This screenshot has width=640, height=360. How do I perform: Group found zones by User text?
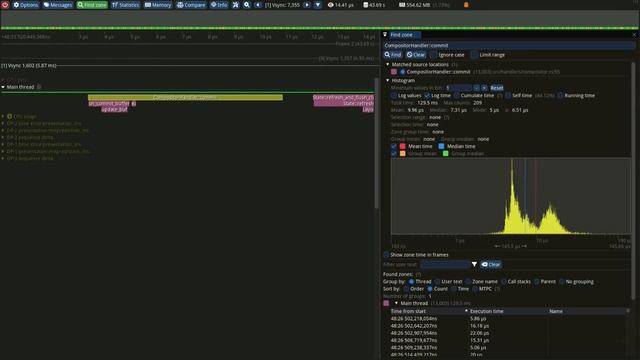tap(438, 282)
